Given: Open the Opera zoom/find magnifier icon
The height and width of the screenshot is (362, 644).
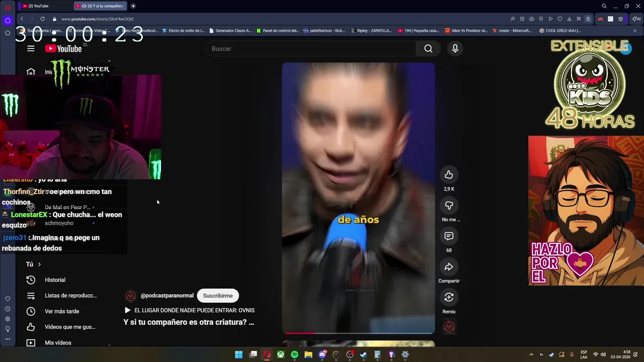Looking at the screenshot, I should tap(513, 19).
